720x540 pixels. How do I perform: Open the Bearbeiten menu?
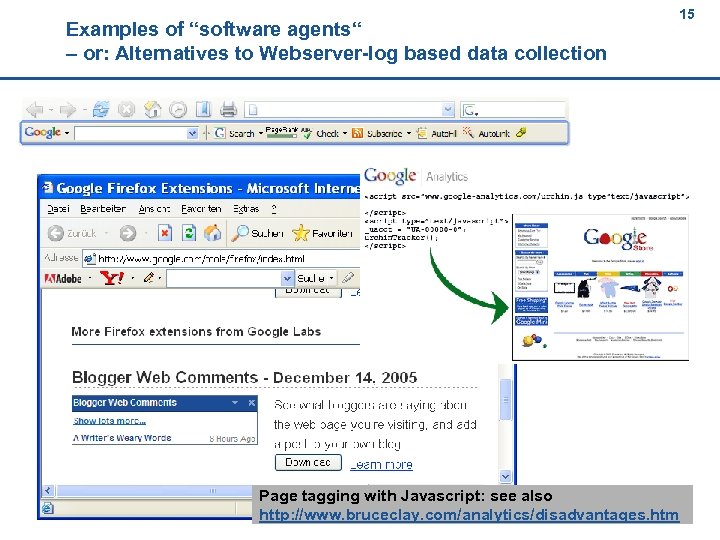[x=103, y=209]
